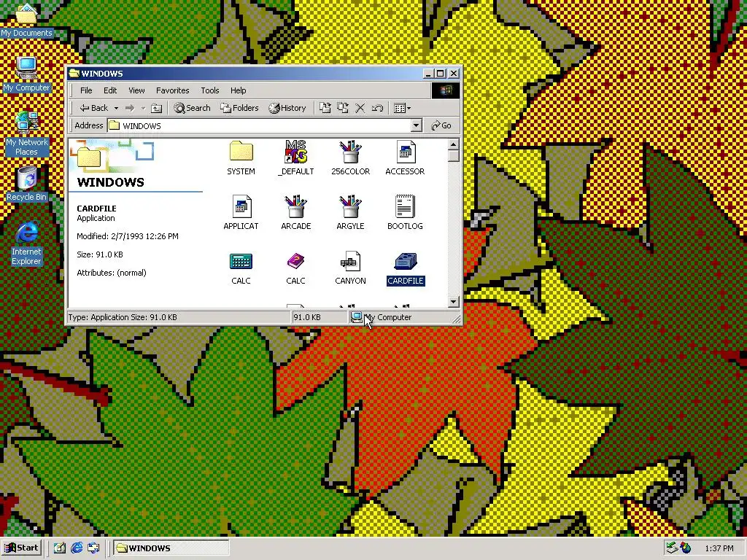
Task: Select the CARDFILE application icon
Action: coord(406,262)
